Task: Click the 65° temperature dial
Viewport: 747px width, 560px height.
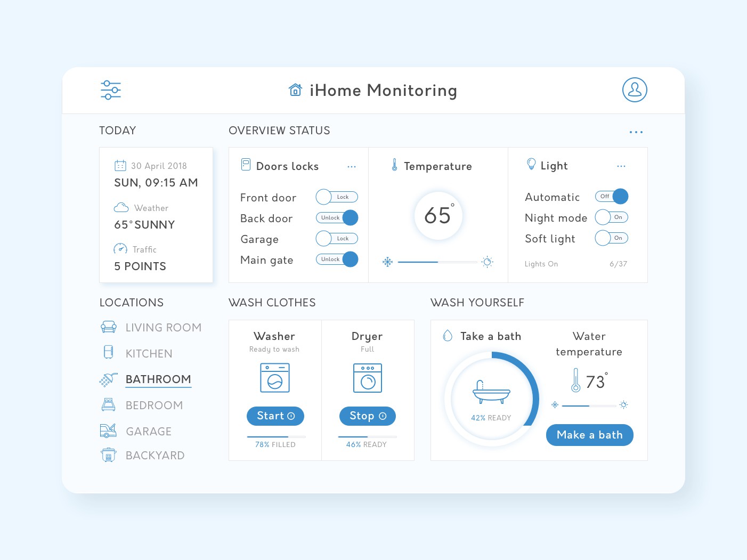Action: [x=439, y=215]
